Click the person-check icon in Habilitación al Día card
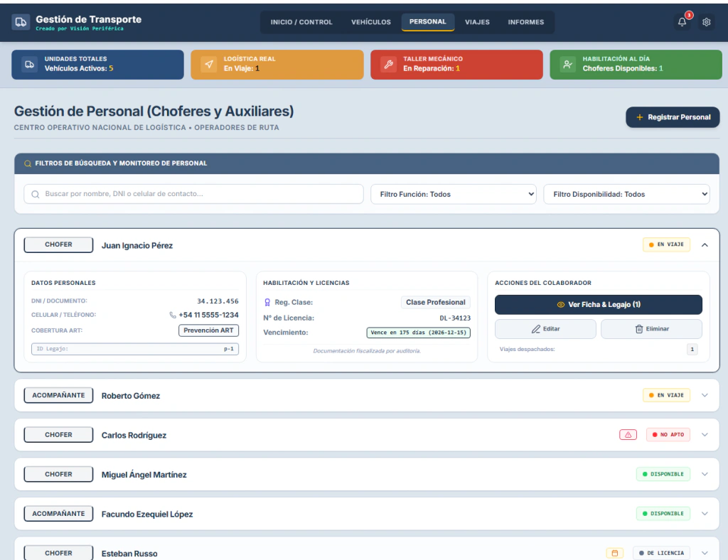This screenshot has width=728, height=560. tap(568, 65)
